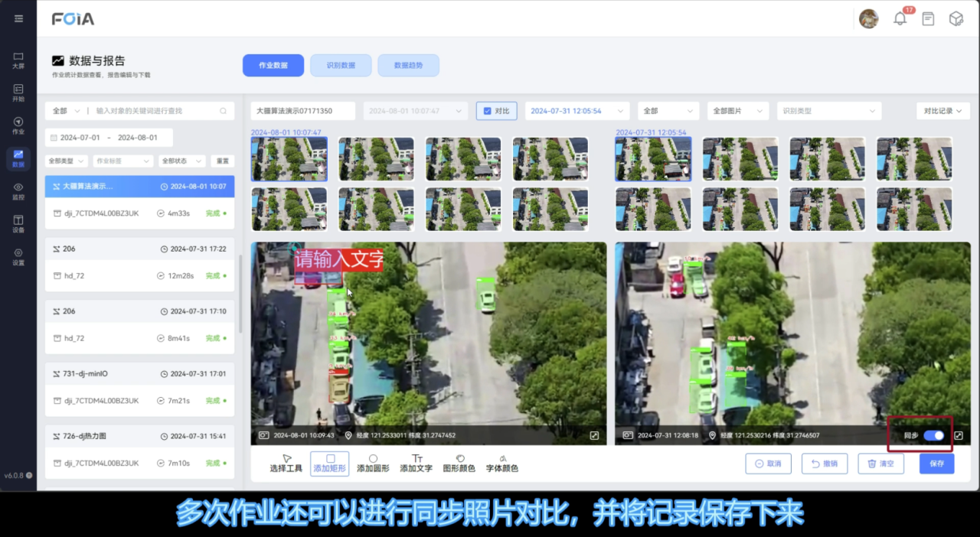
Task: Click the hamburger menu icon at top-left
Action: (18, 18)
